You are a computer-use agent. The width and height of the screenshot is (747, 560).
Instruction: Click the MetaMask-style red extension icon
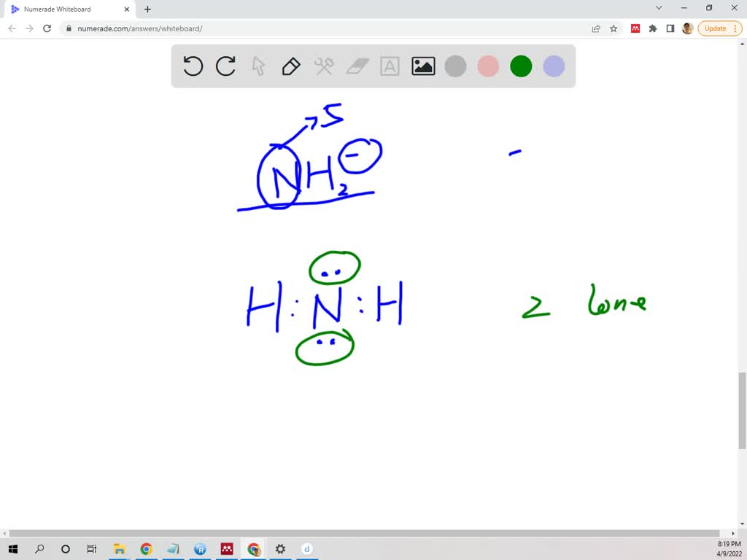[635, 28]
